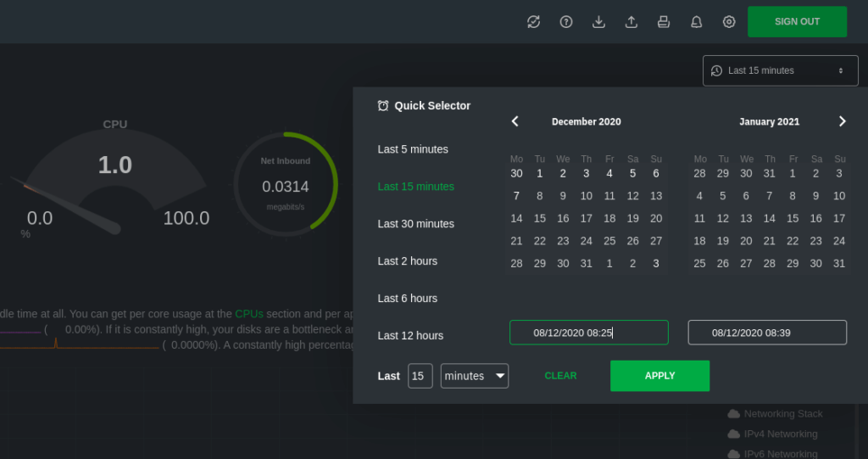This screenshot has height=459, width=868.
Task: Open the settings gear icon
Action: click(729, 22)
